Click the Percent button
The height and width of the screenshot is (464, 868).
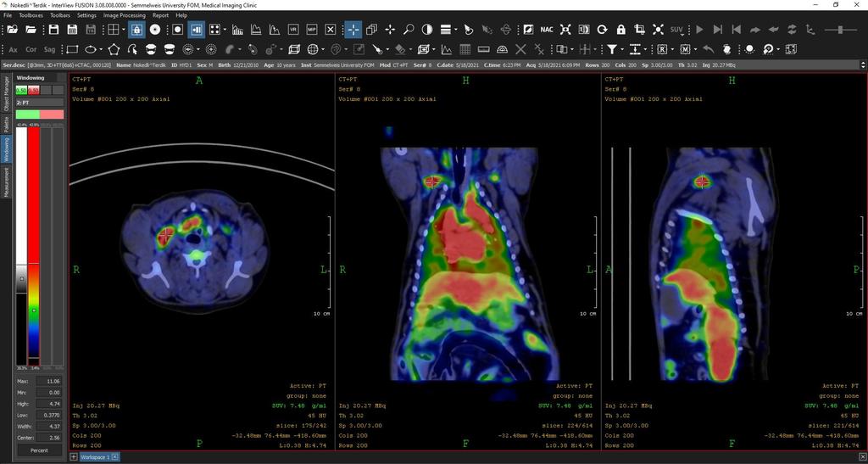click(39, 450)
